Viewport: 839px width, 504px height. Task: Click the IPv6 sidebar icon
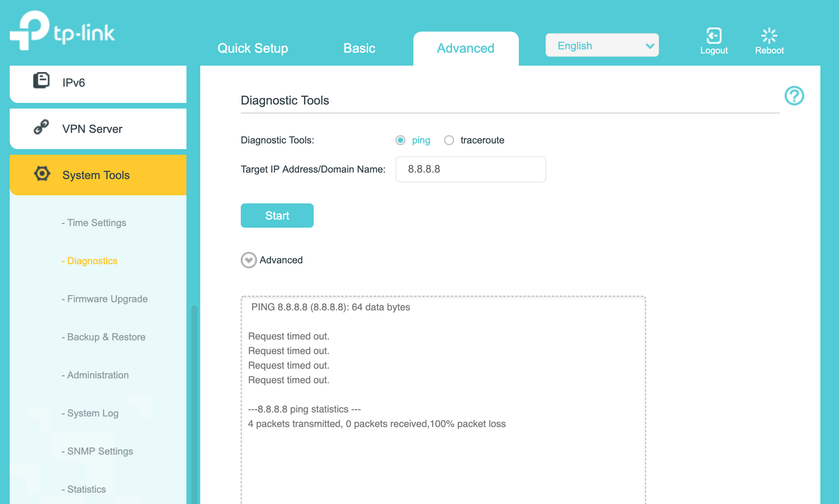pyautogui.click(x=41, y=81)
